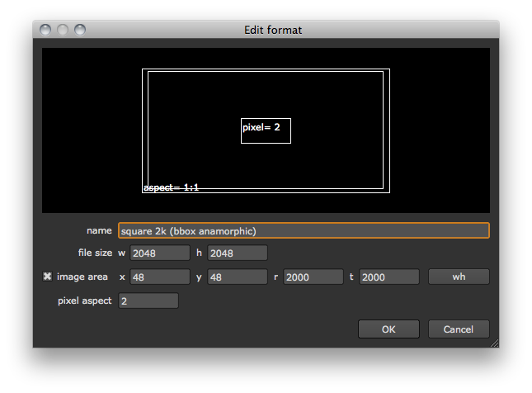Screen dimensions: 532x393
Task: Click the image area x field
Action: [x=159, y=277]
